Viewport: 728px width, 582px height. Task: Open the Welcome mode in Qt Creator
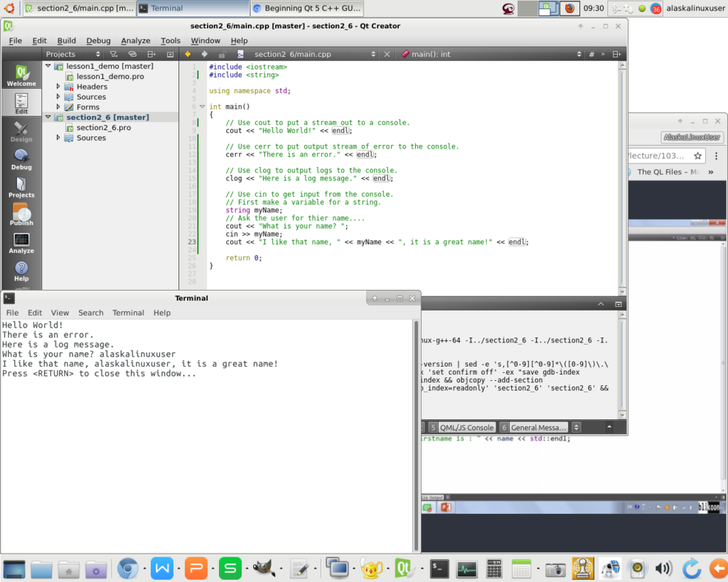coord(21,75)
